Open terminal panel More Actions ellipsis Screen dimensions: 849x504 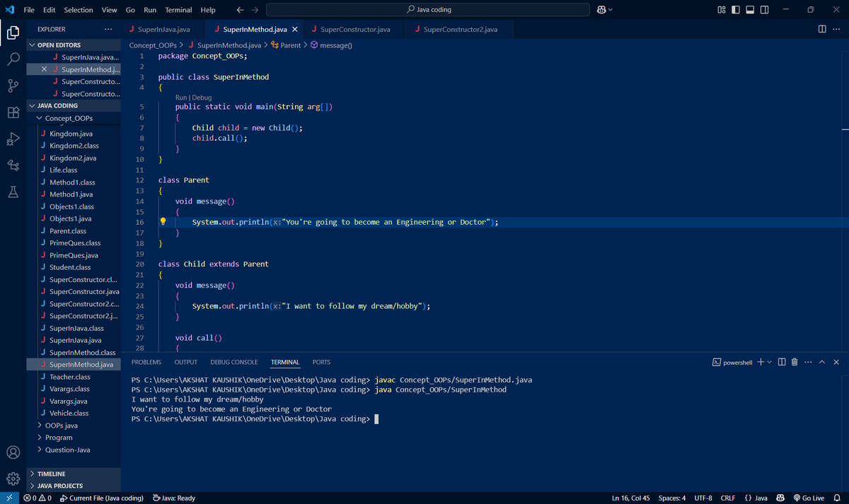(808, 362)
